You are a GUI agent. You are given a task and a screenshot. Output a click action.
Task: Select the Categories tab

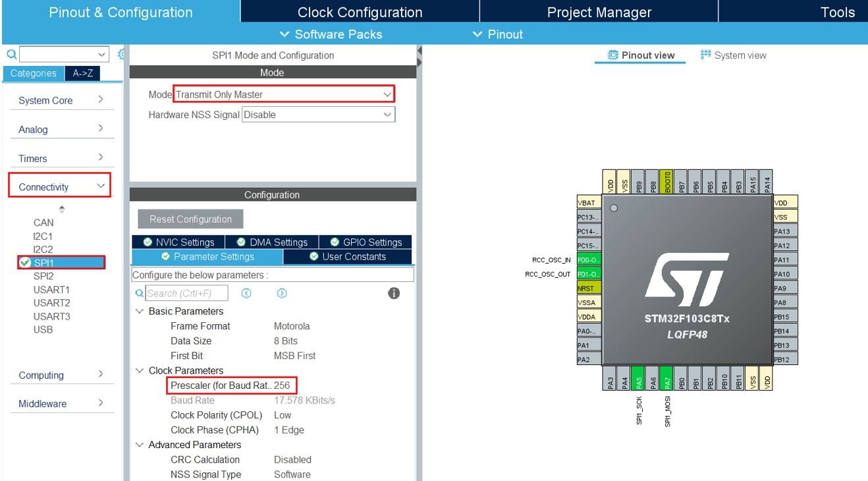click(34, 73)
